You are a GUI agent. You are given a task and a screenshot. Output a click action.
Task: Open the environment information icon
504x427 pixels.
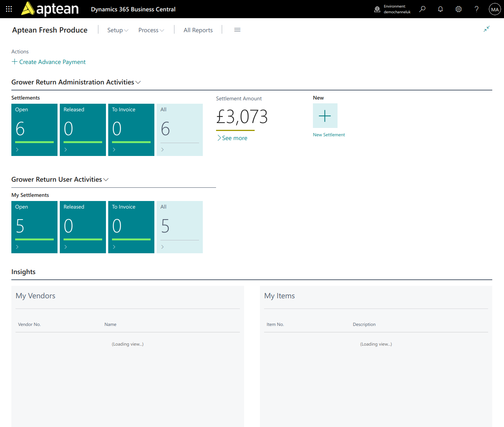pyautogui.click(x=377, y=9)
